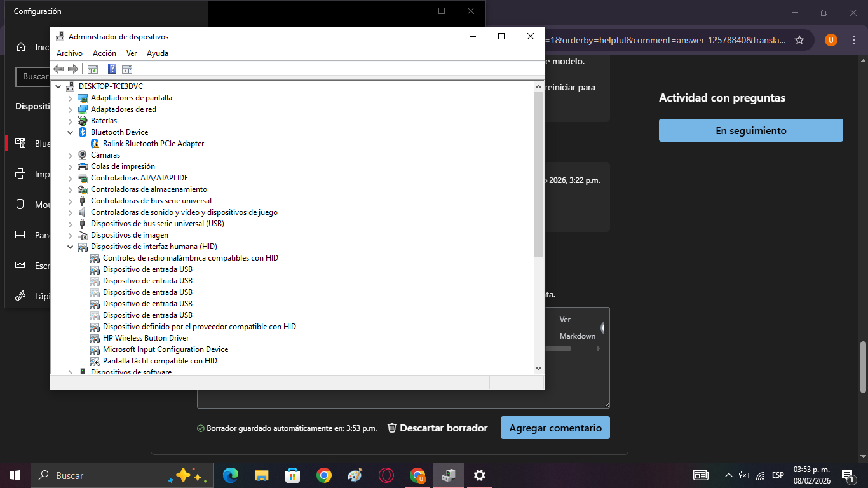Click Descartar borrador in browser page
868x488 pixels.
(437, 428)
